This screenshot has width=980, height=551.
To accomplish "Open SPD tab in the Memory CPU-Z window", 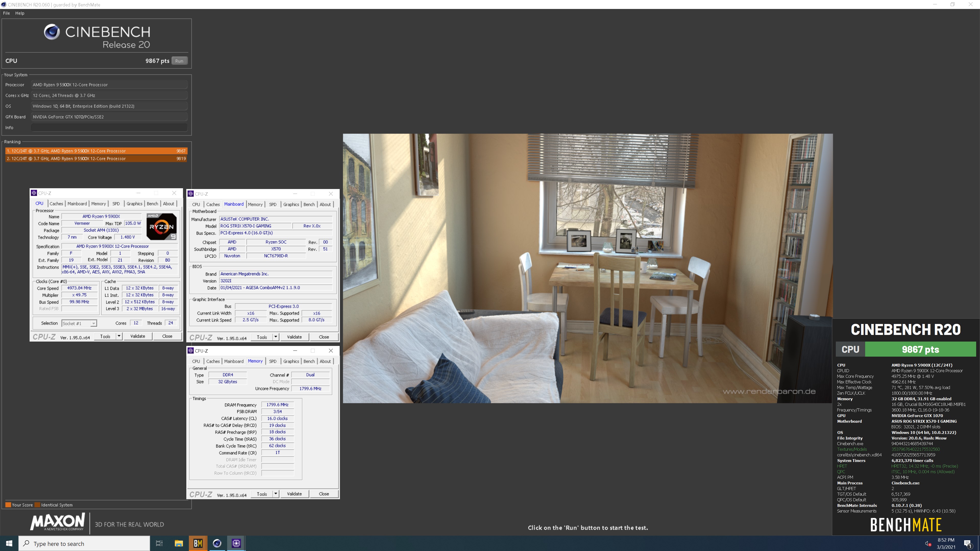I will (x=273, y=361).
